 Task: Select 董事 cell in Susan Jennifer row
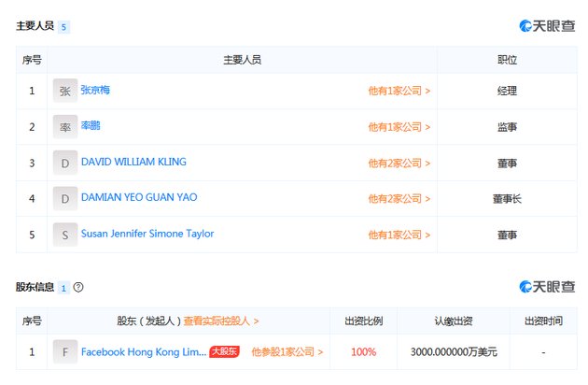(507, 235)
